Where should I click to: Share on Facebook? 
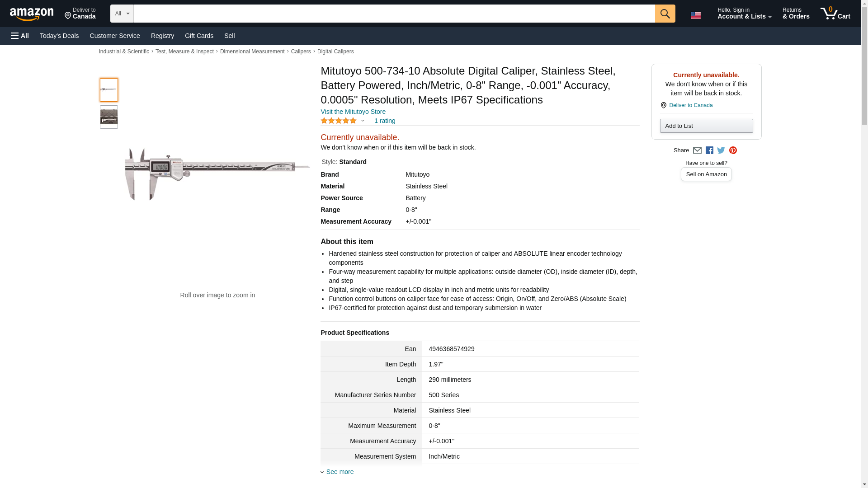tap(709, 150)
